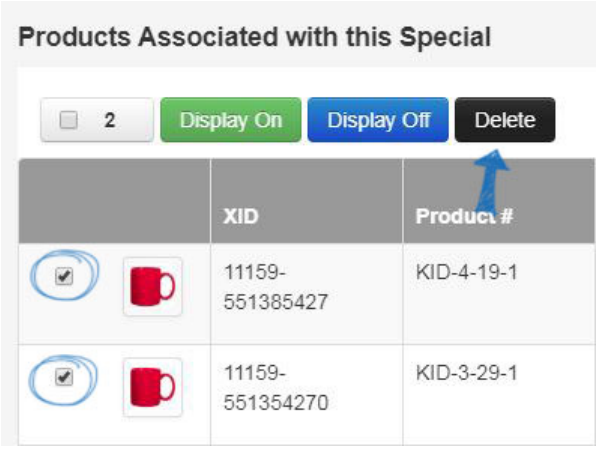Click the selected count button showing 2
This screenshot has width=608, height=456.
pos(98,122)
